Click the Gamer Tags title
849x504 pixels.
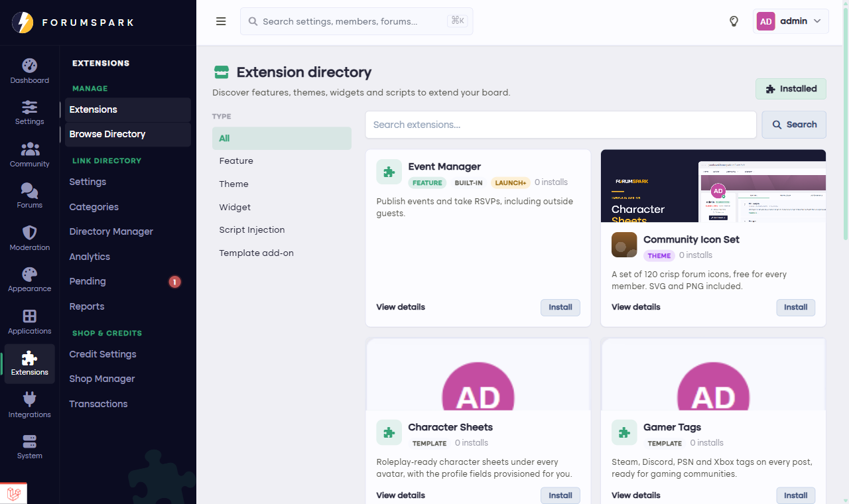pyautogui.click(x=672, y=427)
